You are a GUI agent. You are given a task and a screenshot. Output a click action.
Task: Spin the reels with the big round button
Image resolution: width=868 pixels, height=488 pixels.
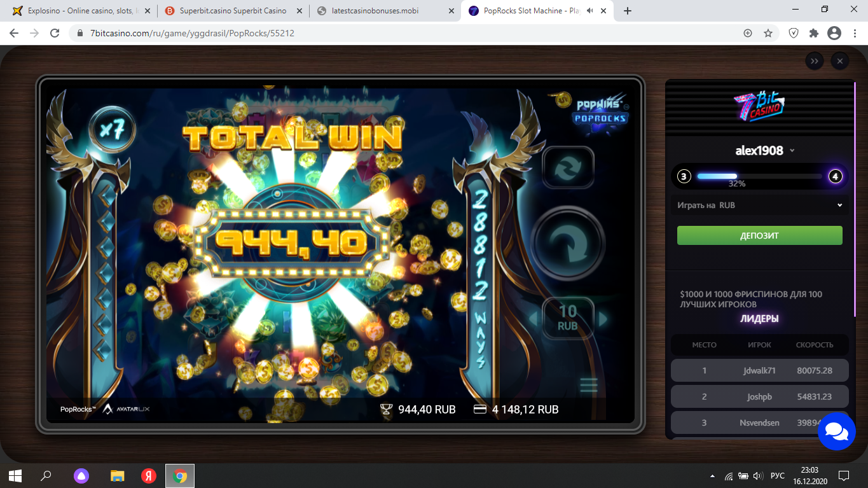click(x=568, y=242)
